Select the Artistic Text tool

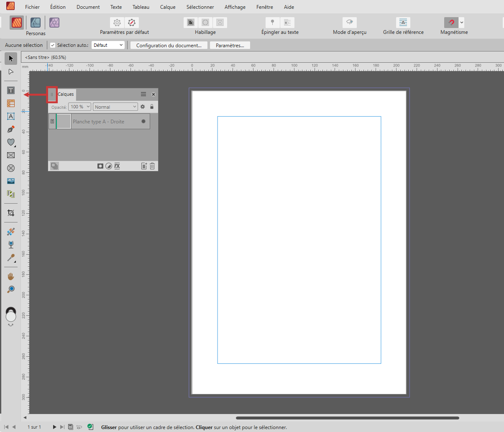pyautogui.click(x=11, y=116)
